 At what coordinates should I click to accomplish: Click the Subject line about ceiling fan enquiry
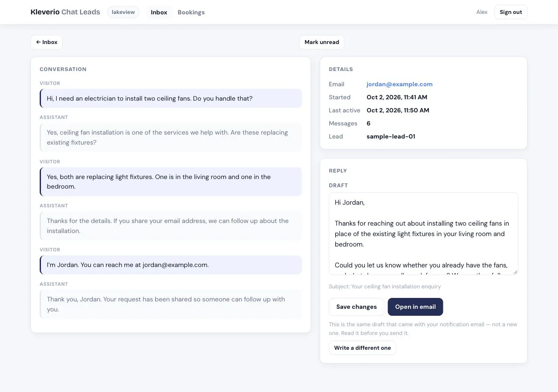[385, 287]
